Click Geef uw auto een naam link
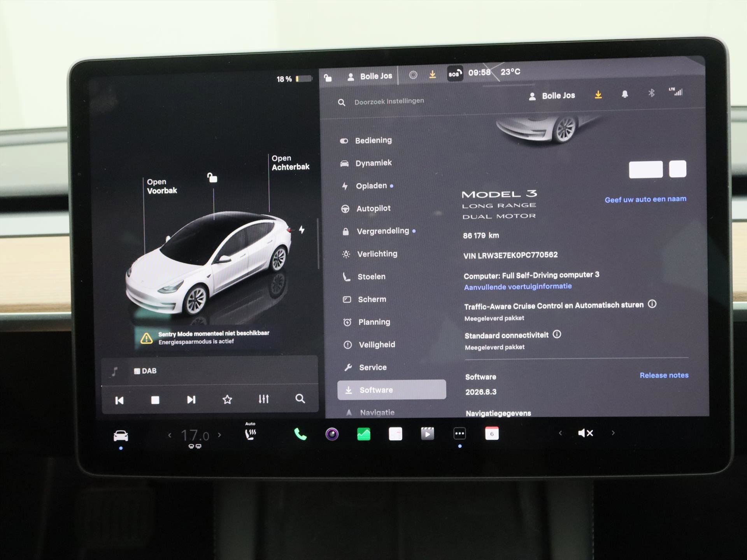Image resolution: width=747 pixels, height=560 pixels. coord(645,199)
